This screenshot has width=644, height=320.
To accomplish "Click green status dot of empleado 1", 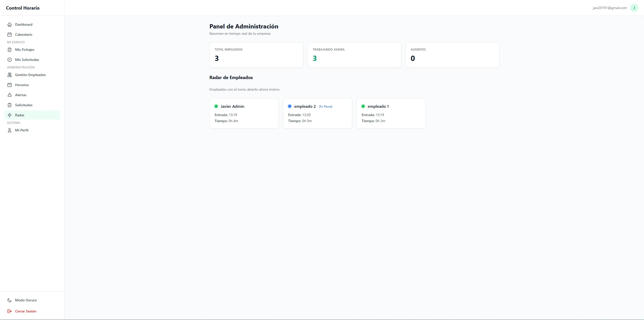I will click(363, 106).
